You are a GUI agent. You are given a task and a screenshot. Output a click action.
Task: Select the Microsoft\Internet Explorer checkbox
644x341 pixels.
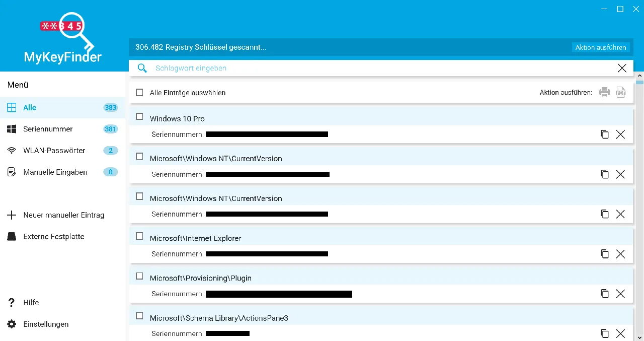140,236
